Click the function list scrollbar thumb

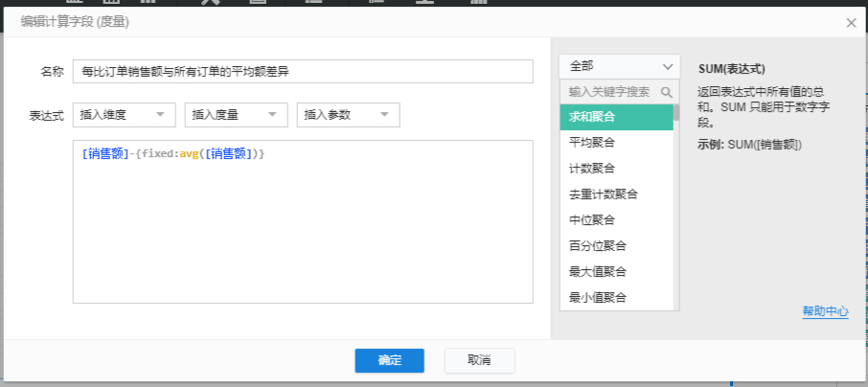click(676, 112)
